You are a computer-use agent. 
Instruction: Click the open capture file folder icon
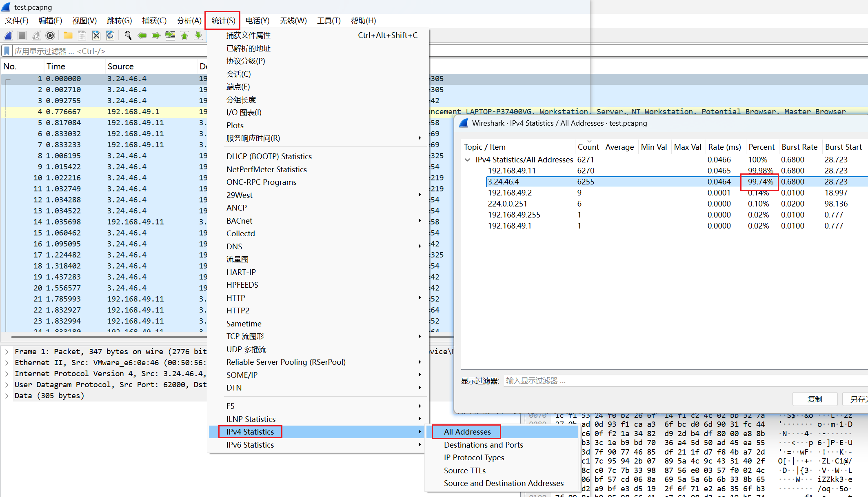(68, 36)
